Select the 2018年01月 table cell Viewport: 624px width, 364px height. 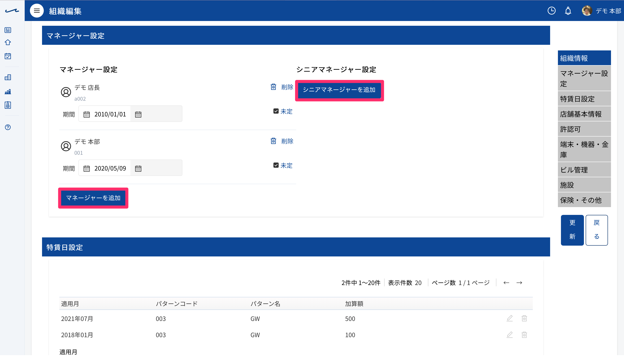(77, 335)
